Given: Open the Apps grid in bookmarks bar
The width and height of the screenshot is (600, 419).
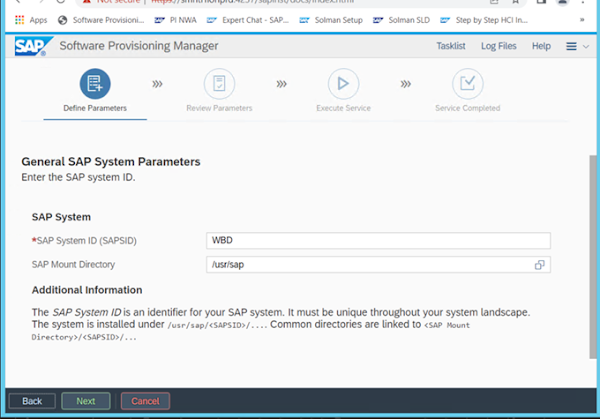Looking at the screenshot, I should pyautogui.click(x=31, y=20).
